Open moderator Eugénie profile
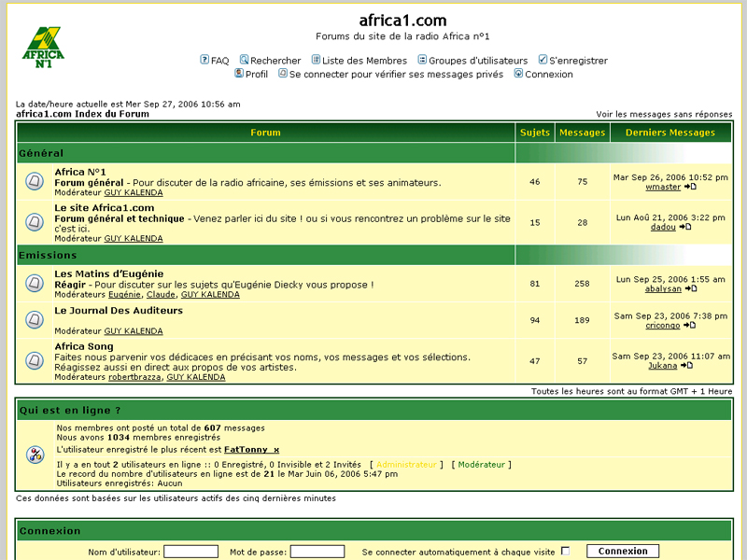 tap(124, 294)
